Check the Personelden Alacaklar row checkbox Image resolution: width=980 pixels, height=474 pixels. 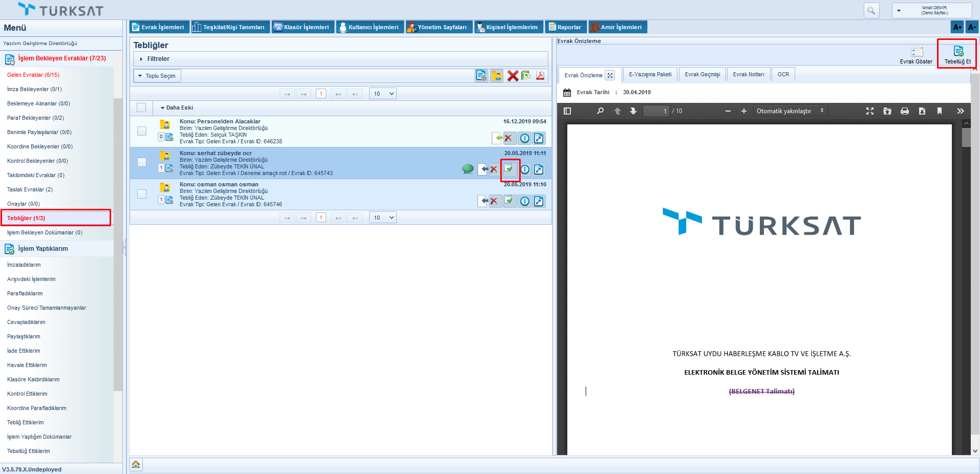pos(142,131)
